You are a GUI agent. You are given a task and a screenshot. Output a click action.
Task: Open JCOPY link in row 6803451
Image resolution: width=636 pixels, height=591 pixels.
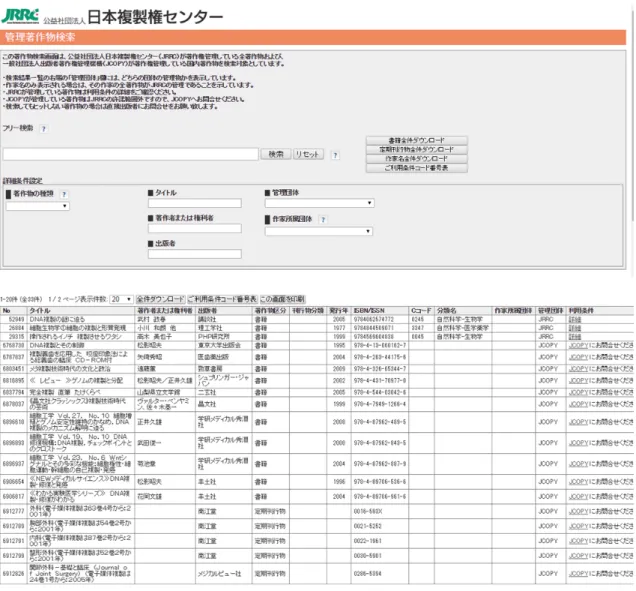(x=578, y=369)
